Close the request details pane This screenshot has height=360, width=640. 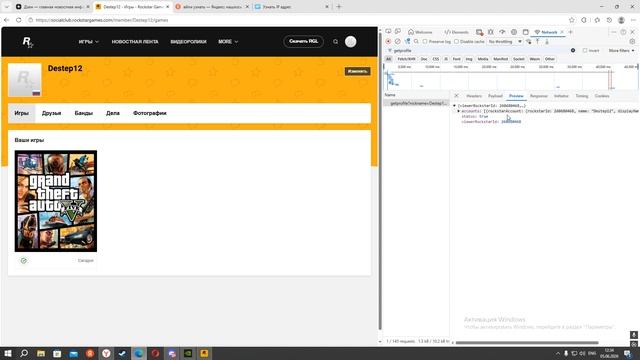click(x=456, y=96)
